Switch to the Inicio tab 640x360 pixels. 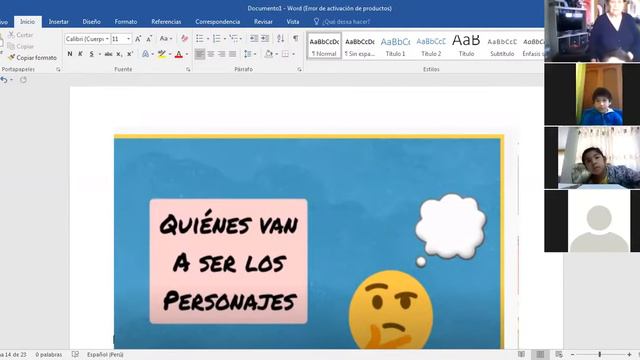pos(28,22)
